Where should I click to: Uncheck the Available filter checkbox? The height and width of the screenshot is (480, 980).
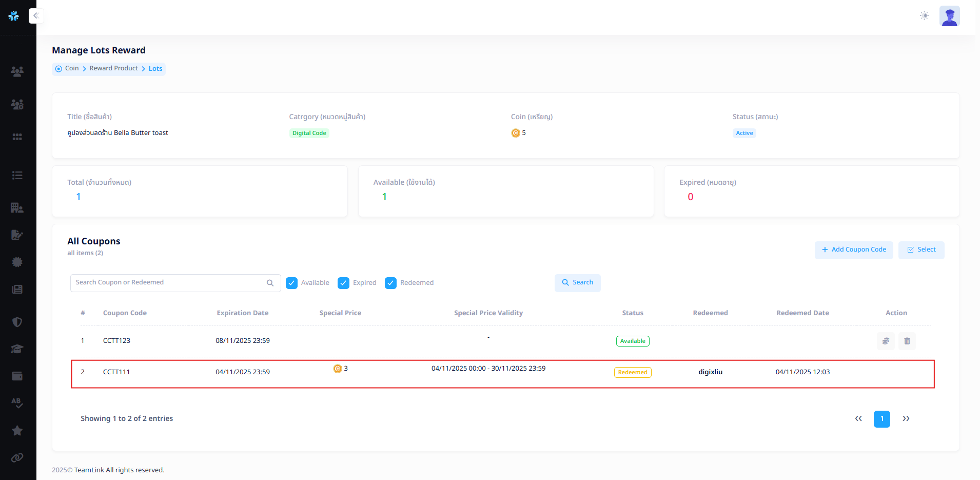click(291, 283)
